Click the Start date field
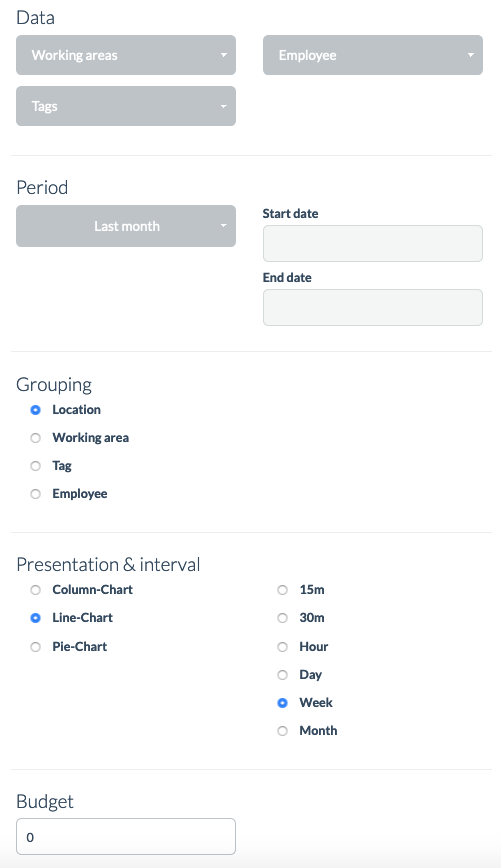 tap(373, 244)
